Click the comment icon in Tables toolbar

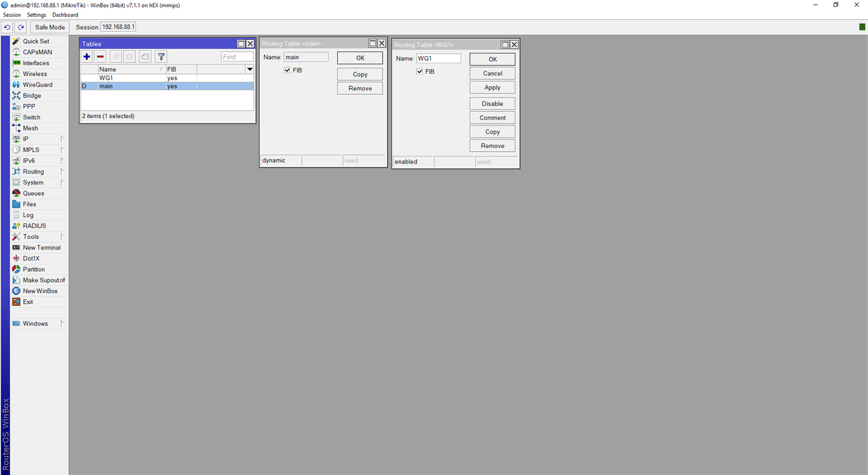145,57
